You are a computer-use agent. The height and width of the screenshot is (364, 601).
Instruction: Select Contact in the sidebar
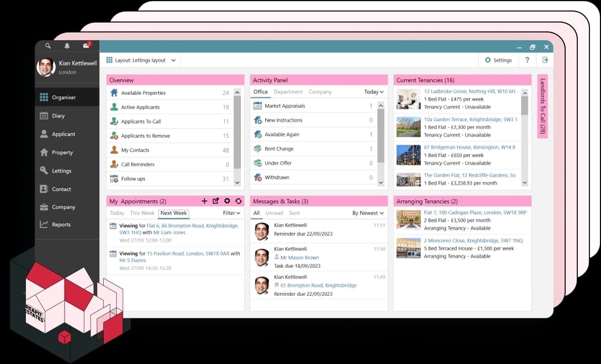(67, 189)
